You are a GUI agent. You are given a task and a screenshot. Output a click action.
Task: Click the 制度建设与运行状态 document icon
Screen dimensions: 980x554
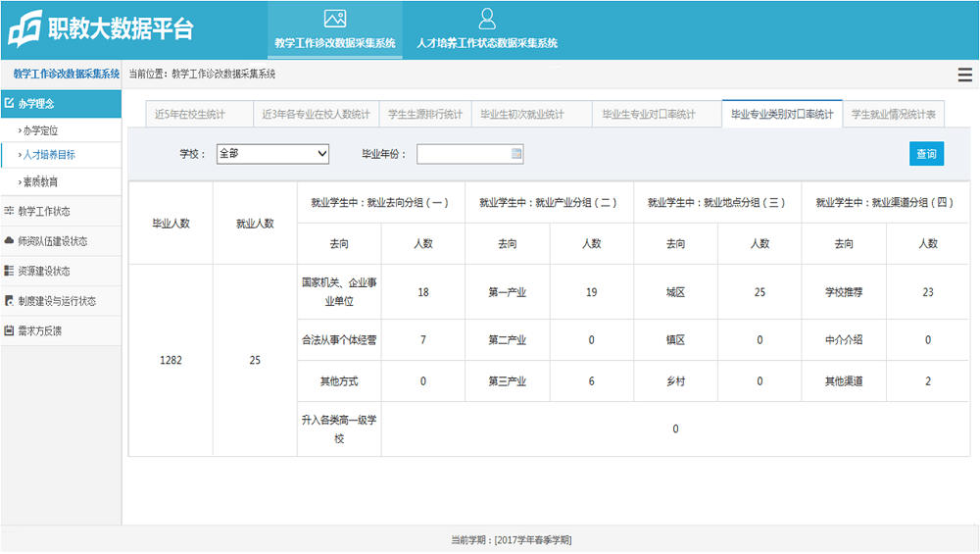click(9, 301)
